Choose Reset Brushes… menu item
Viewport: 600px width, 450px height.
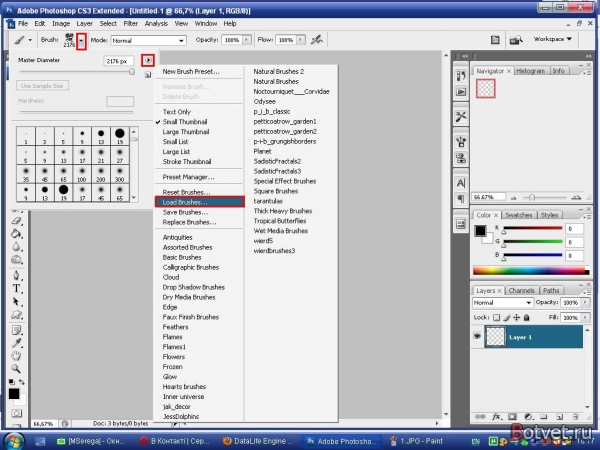(186, 192)
